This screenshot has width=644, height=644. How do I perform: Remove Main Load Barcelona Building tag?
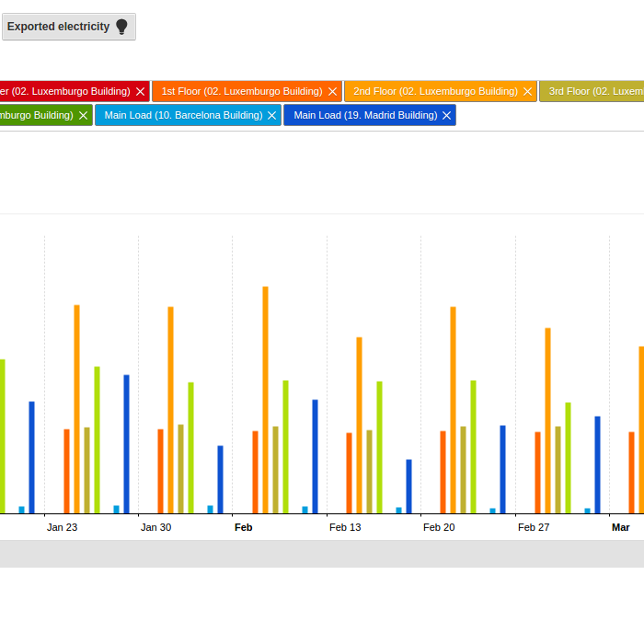271,115
